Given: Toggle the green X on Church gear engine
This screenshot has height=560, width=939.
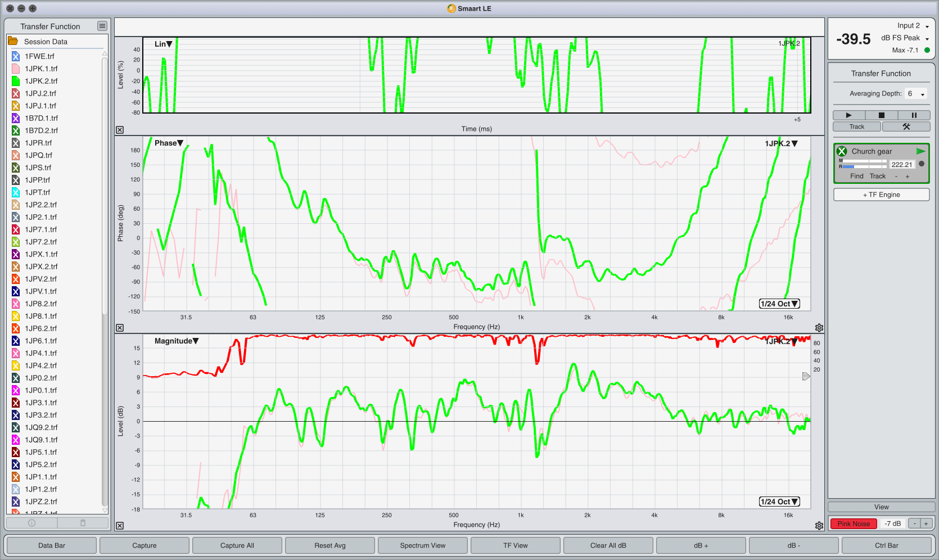Looking at the screenshot, I should [842, 151].
